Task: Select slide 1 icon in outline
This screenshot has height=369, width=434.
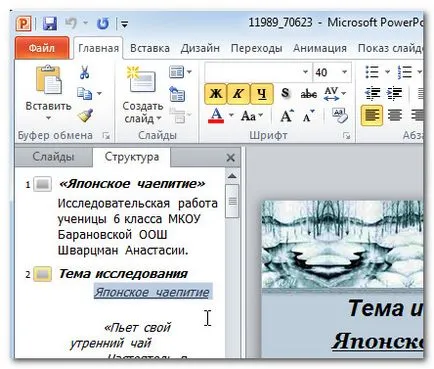Action: coord(43,184)
